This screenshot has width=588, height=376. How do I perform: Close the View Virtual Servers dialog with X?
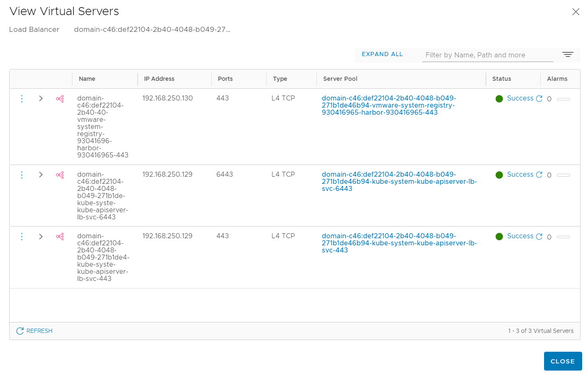pos(576,12)
